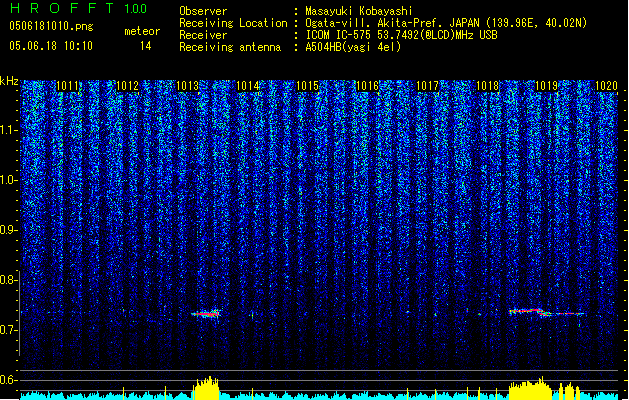
Task: Click time marker 1012
Action: click(128, 86)
